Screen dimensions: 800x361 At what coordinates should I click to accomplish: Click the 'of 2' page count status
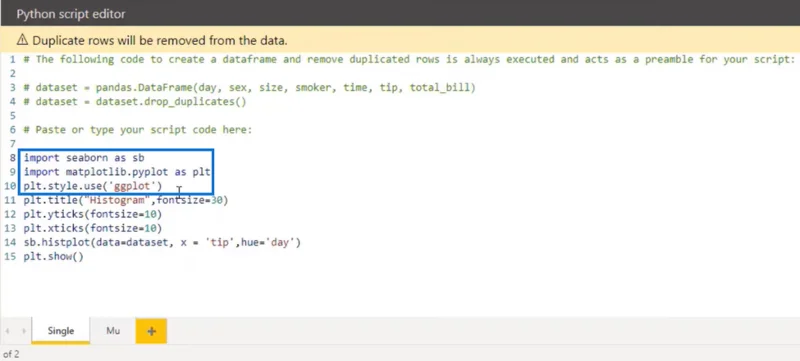(11, 354)
